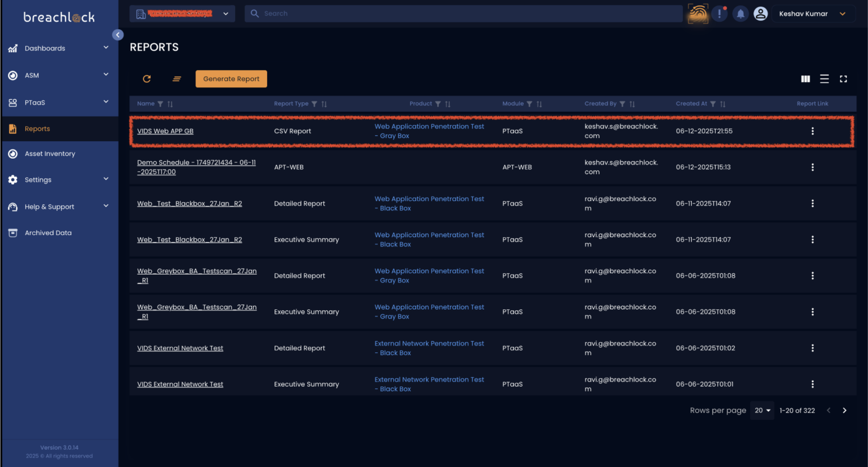Sort by the Product column

(x=448, y=104)
